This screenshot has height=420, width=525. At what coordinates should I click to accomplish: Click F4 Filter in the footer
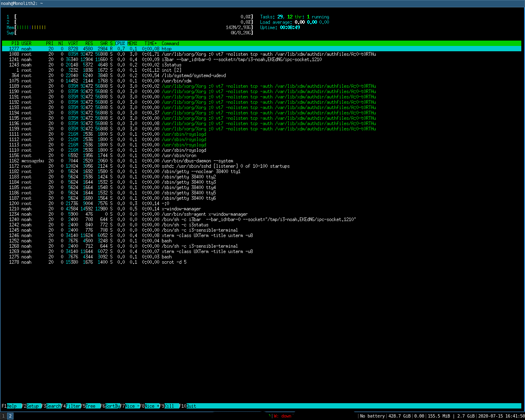coord(71,406)
